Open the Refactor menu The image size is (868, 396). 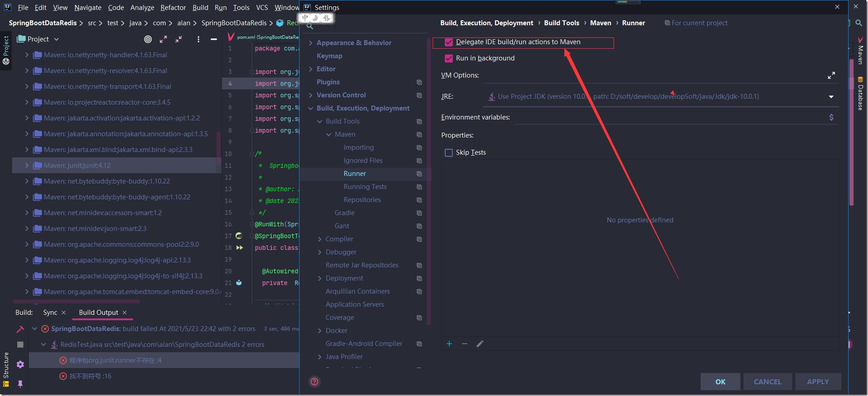(x=173, y=7)
